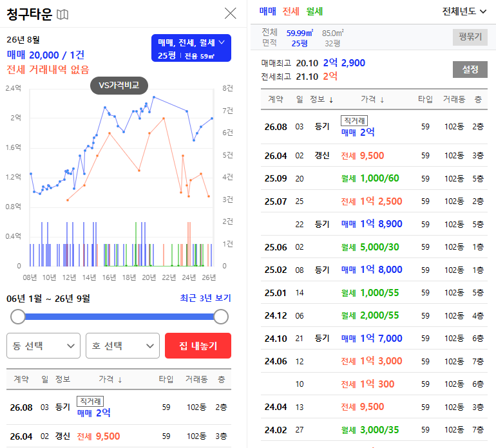The width and height of the screenshot is (496, 448).
Task: Open the 매매, 전세, 월세 25평 dropdown
Action: (x=191, y=48)
